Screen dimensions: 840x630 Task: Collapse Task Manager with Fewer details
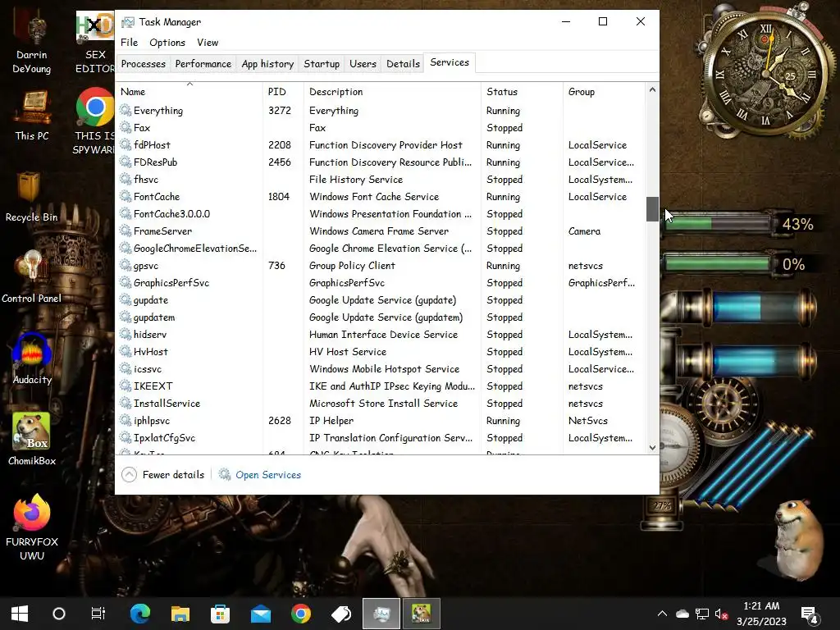click(163, 475)
